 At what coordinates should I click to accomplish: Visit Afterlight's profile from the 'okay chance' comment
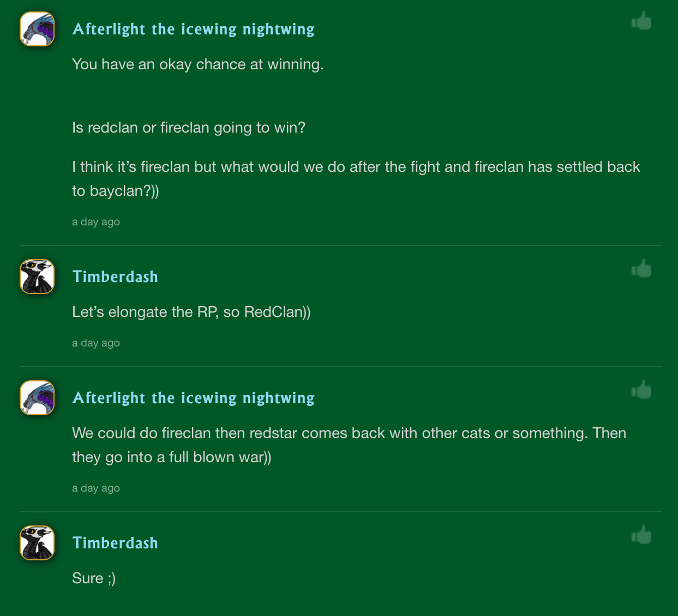193,29
